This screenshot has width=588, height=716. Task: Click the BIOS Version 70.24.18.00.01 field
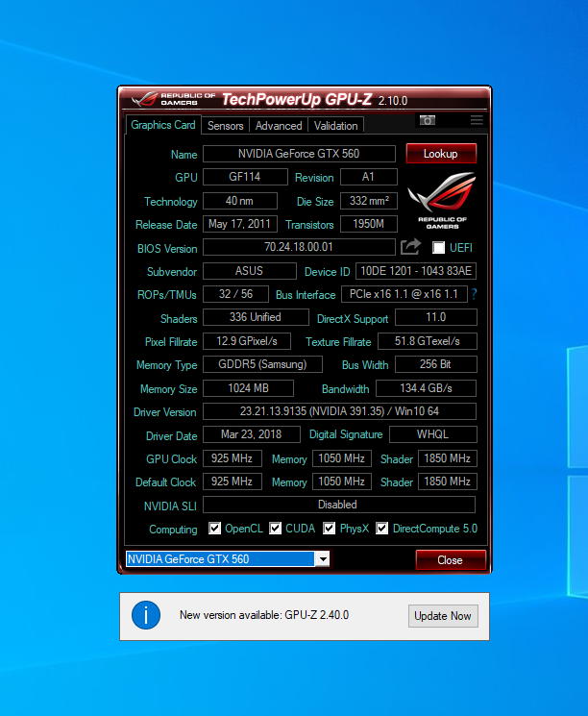pos(299,247)
